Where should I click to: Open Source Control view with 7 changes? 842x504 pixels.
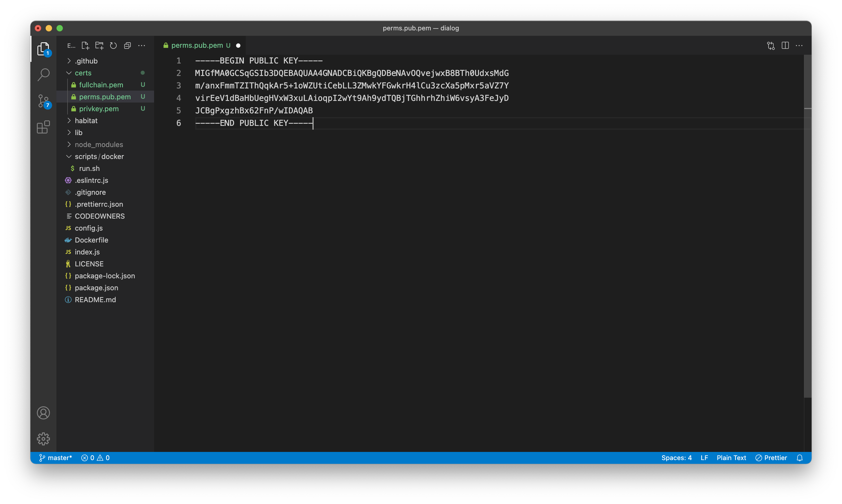[43, 101]
